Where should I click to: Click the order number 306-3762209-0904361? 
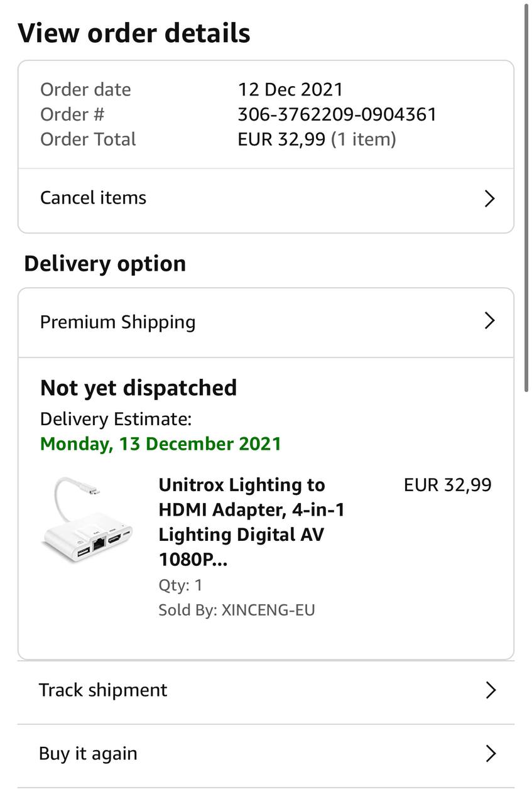click(337, 114)
